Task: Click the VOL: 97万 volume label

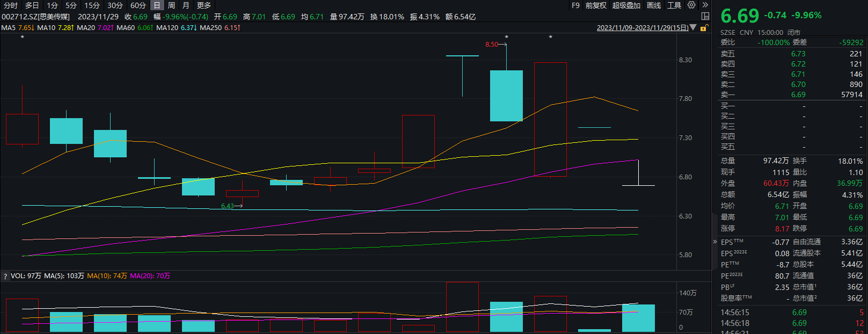Action: point(26,276)
